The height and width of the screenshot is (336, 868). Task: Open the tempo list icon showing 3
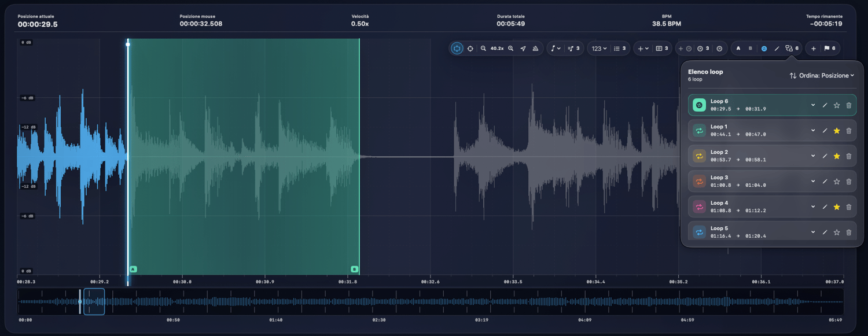pyautogui.click(x=703, y=49)
